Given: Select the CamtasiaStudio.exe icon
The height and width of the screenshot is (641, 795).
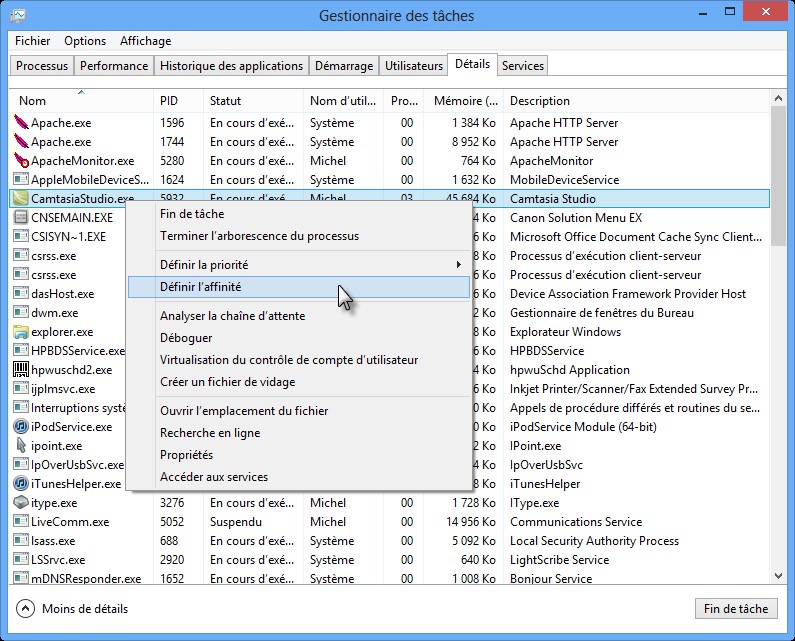Looking at the screenshot, I should pyautogui.click(x=21, y=199).
